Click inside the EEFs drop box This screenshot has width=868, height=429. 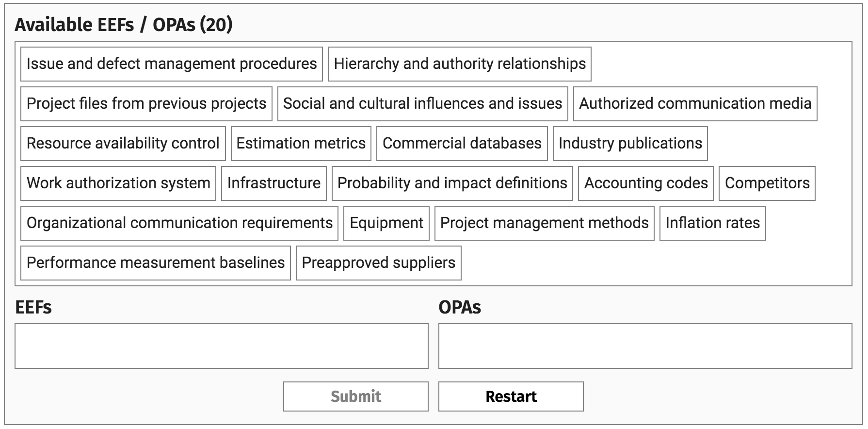pos(221,346)
